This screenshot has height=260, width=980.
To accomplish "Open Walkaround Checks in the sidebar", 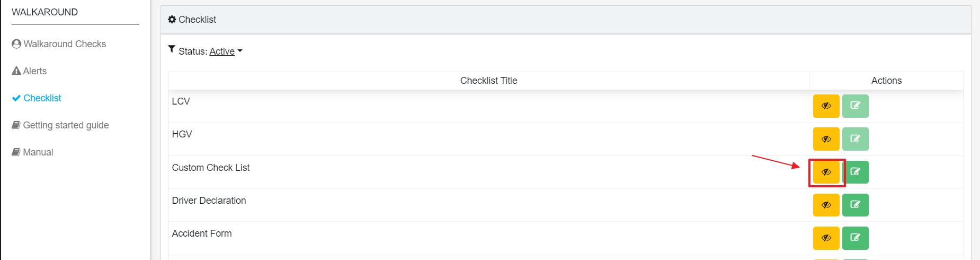I will point(59,44).
